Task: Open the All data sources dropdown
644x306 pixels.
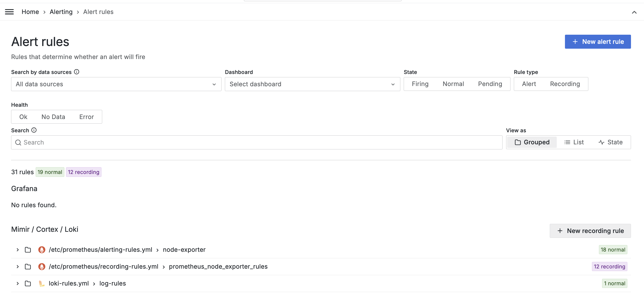Action: [116, 84]
